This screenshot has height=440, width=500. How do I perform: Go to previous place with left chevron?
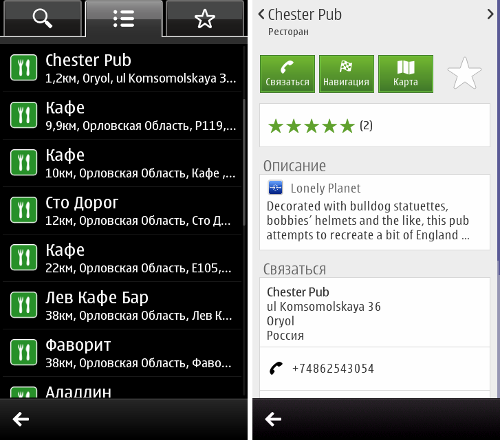click(x=261, y=14)
